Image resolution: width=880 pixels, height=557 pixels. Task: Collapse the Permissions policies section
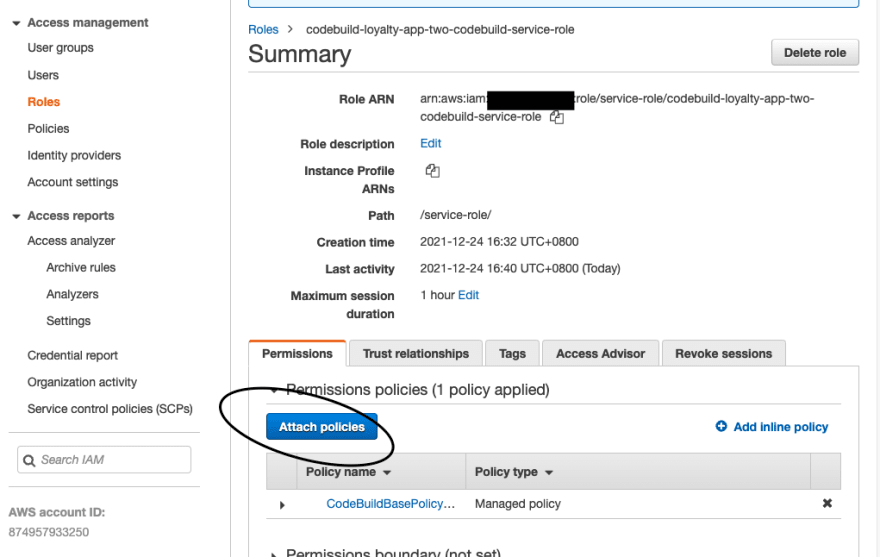(x=274, y=390)
